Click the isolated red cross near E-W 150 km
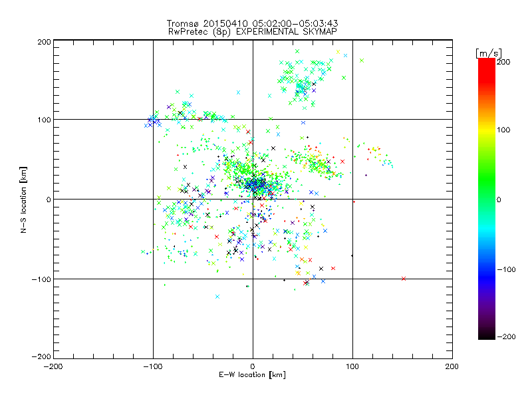This screenshot has width=532, height=399. (404, 279)
